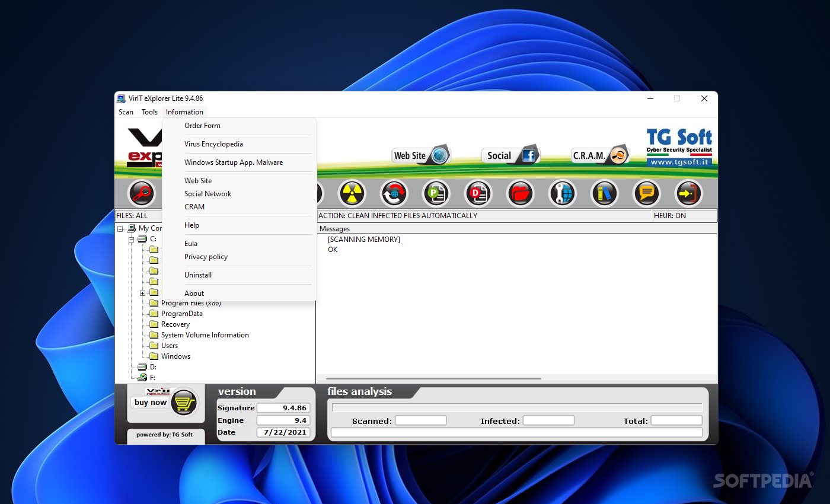Viewport: 830px width, 504px height.
Task: Click the HEUR: ON status text
Action: pyautogui.click(x=670, y=216)
